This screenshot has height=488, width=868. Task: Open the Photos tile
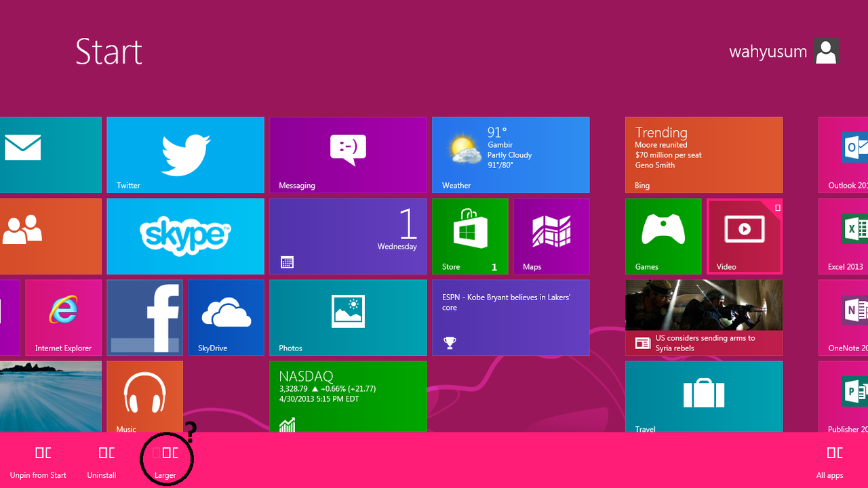[x=348, y=318]
